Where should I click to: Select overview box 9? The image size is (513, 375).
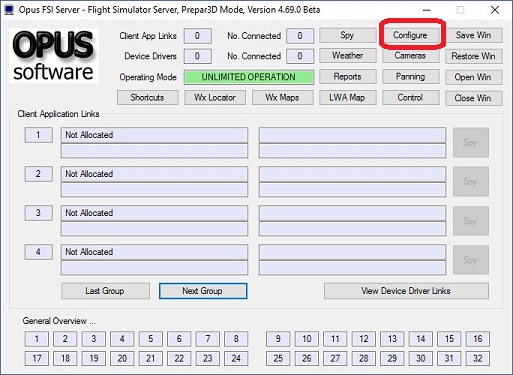278,339
